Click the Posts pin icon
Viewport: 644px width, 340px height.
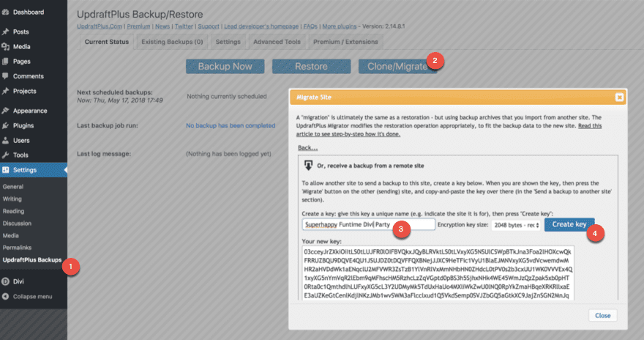(x=5, y=32)
